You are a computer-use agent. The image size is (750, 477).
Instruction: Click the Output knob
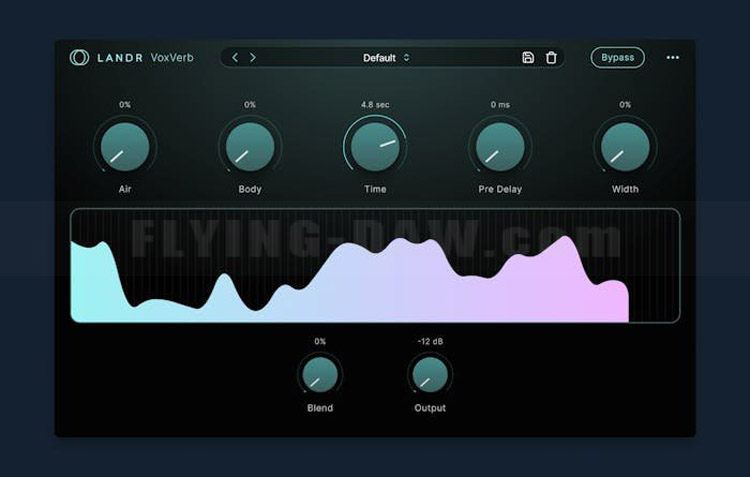coord(430,375)
